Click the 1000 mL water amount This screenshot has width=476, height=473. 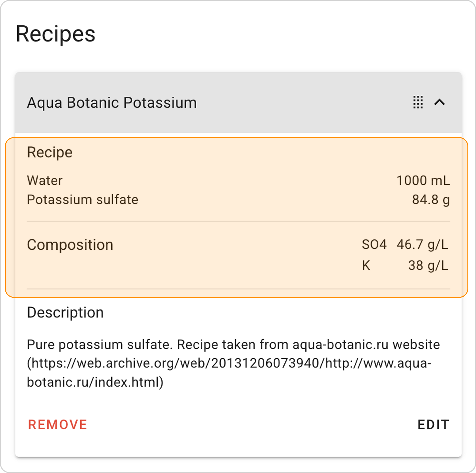[x=423, y=180]
